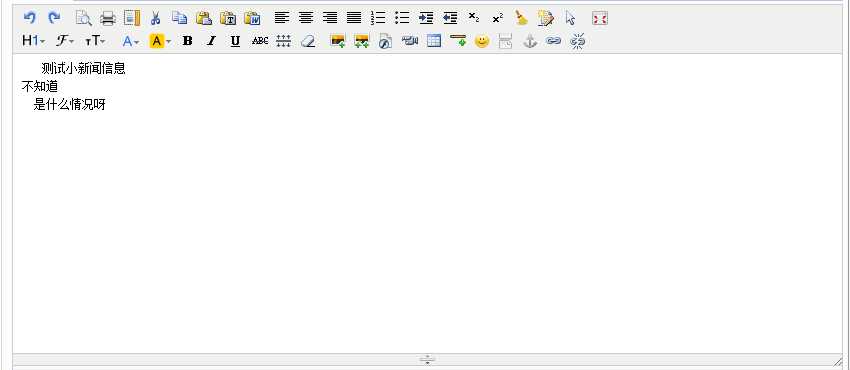
Task: Click the Select All cursor icon
Action: click(x=570, y=18)
